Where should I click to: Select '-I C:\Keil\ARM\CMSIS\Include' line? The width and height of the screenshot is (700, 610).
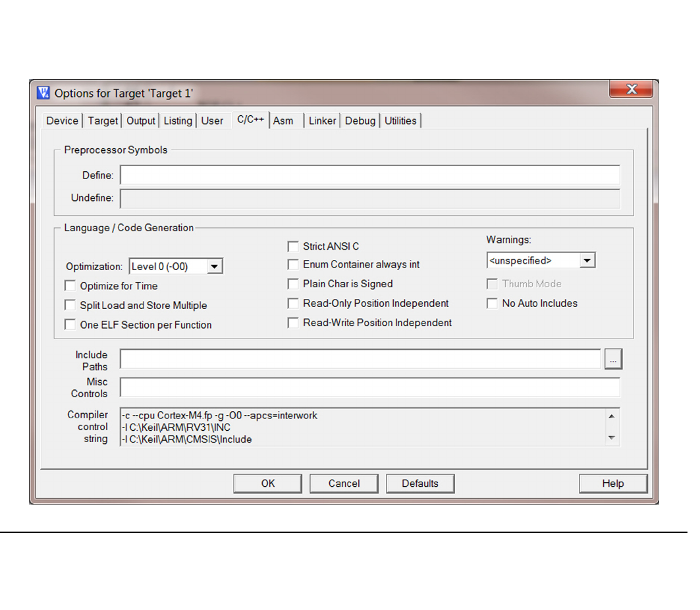click(186, 439)
